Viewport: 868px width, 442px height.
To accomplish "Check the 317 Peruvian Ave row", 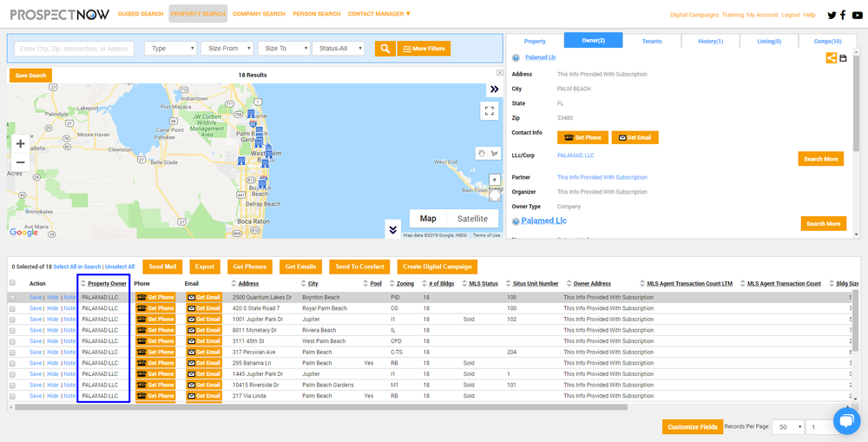I will click(13, 353).
